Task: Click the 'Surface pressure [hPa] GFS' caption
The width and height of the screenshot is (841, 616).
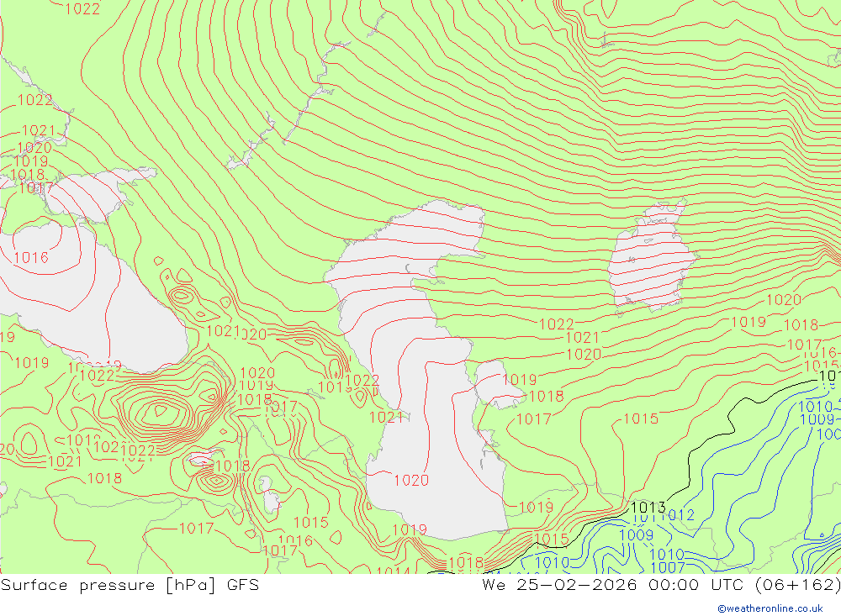Action: pyautogui.click(x=130, y=585)
